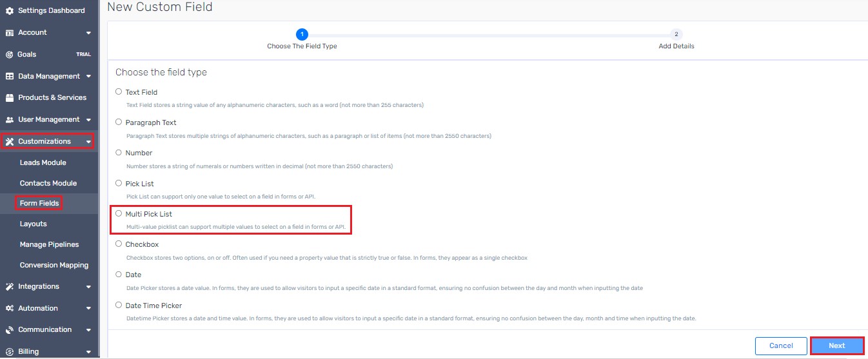Click the Customizations tools icon
The height and width of the screenshot is (359, 868).
[x=10, y=141]
